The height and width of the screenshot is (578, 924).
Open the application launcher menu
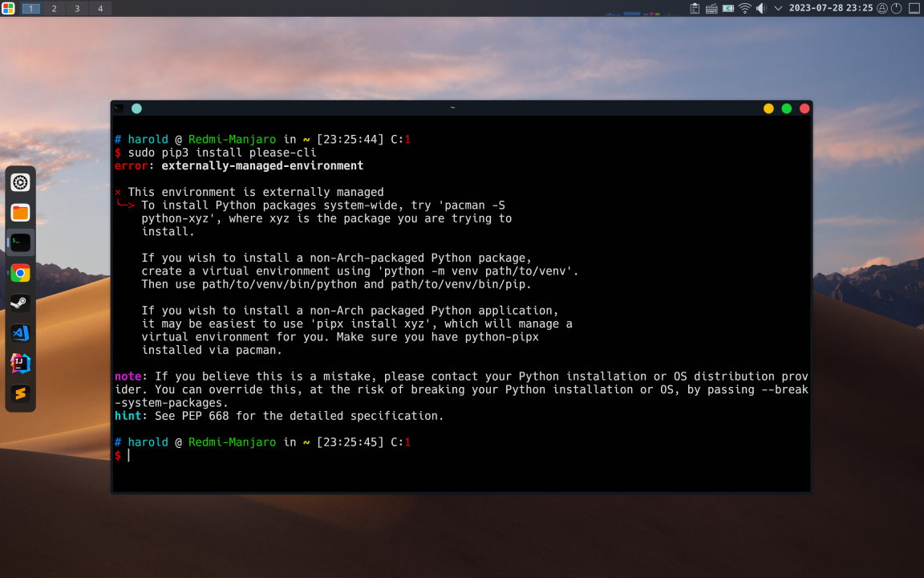pyautogui.click(x=8, y=8)
